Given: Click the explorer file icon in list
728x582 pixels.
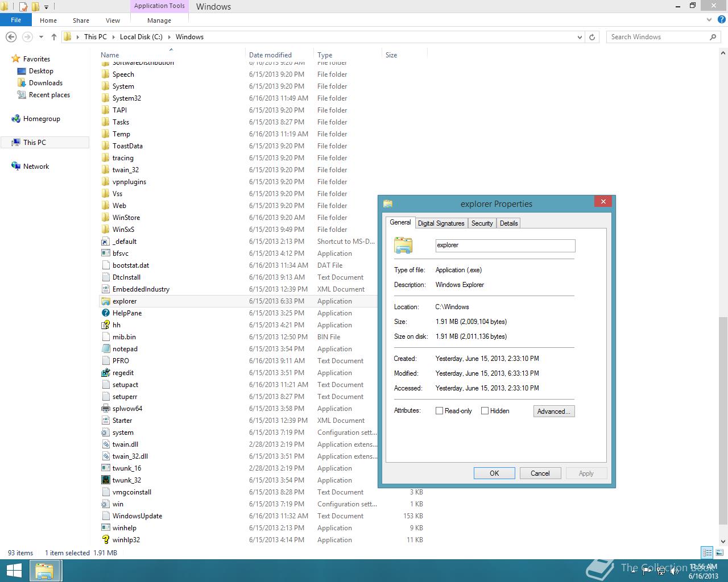Looking at the screenshot, I should (105, 301).
